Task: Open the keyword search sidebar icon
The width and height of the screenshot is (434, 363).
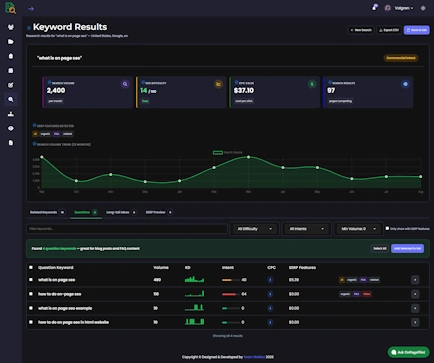Action: click(x=11, y=99)
